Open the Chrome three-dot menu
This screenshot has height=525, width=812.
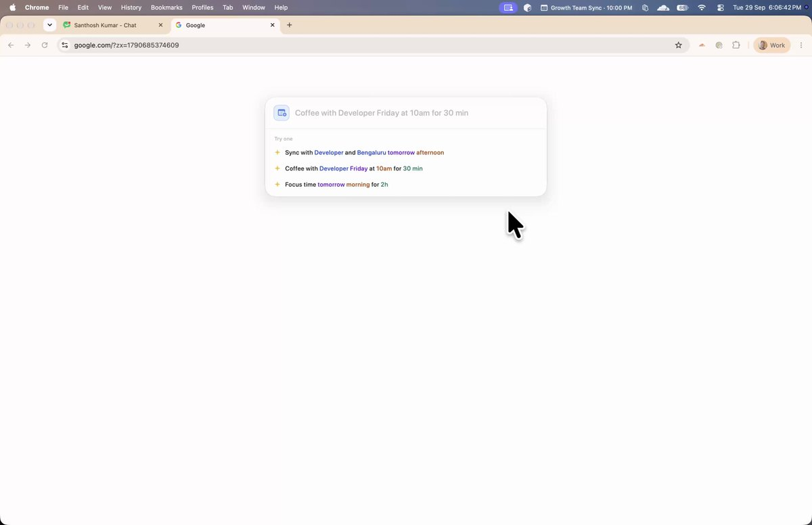pyautogui.click(x=802, y=45)
